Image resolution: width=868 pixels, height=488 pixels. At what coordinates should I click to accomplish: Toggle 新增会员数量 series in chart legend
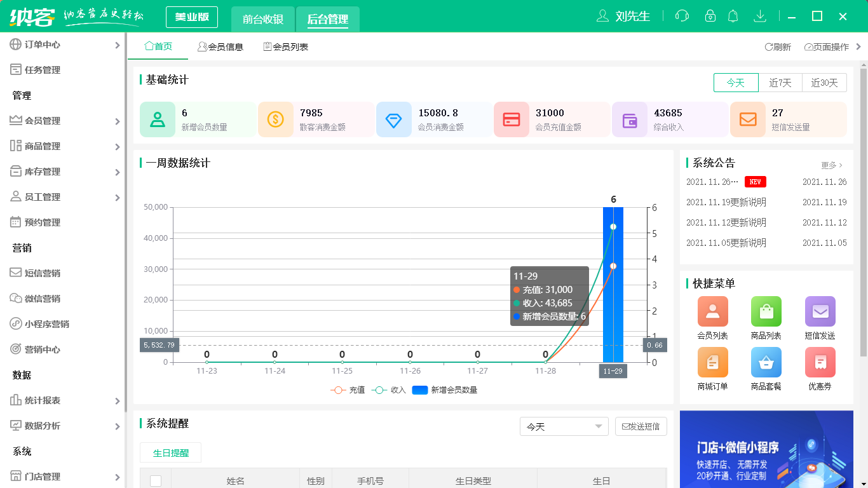(x=445, y=390)
